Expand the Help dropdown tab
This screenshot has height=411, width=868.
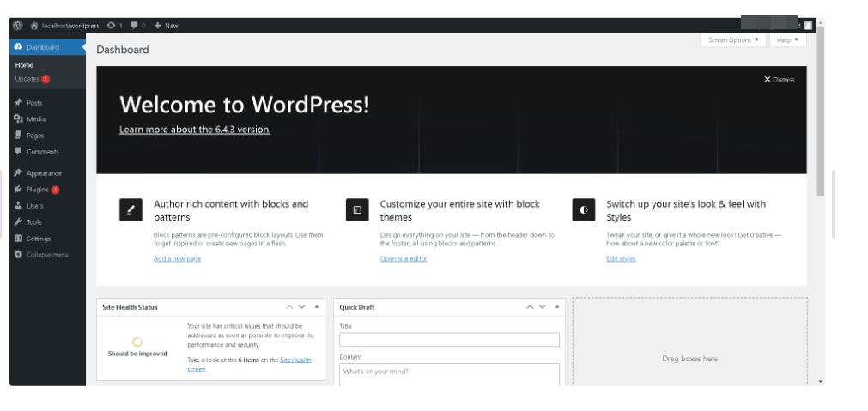pyautogui.click(x=787, y=40)
